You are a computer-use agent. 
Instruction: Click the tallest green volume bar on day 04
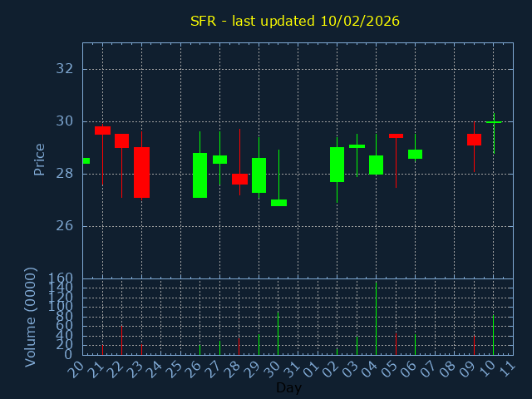(376, 320)
